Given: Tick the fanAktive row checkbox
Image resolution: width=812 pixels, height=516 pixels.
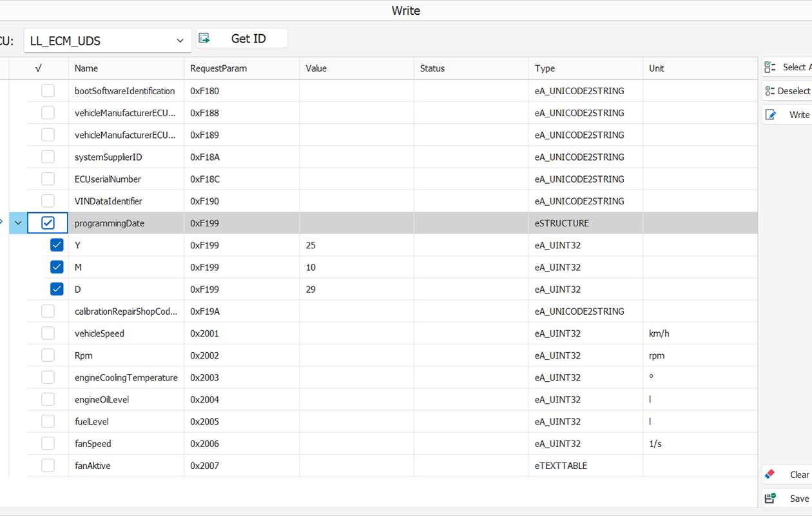Looking at the screenshot, I should tap(48, 465).
